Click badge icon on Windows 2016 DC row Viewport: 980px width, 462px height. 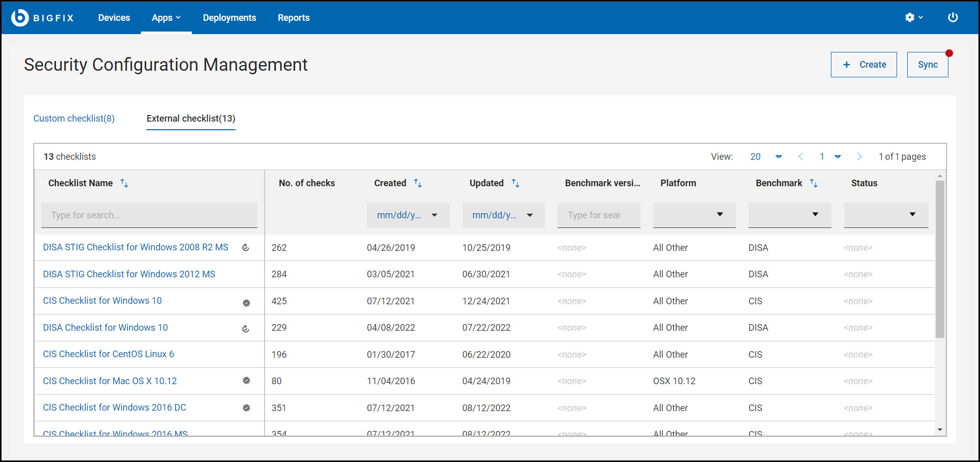[x=246, y=408]
